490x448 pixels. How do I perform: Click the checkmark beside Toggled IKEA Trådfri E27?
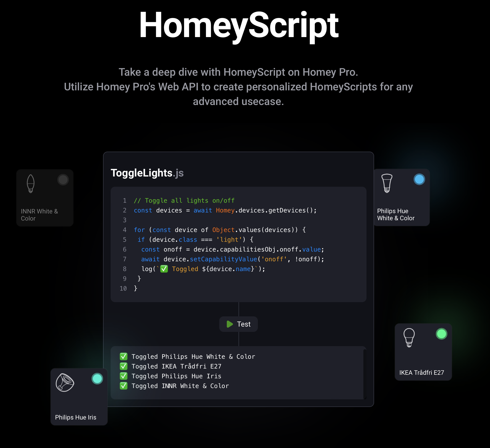(x=123, y=366)
